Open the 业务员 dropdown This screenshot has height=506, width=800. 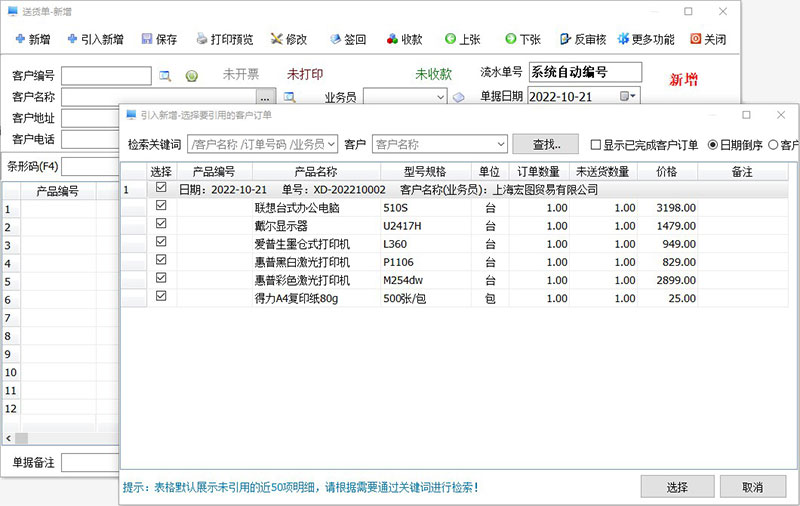[x=440, y=97]
